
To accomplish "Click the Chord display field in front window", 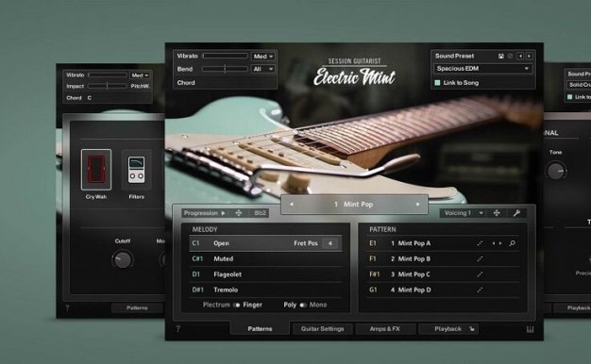I will point(225,83).
